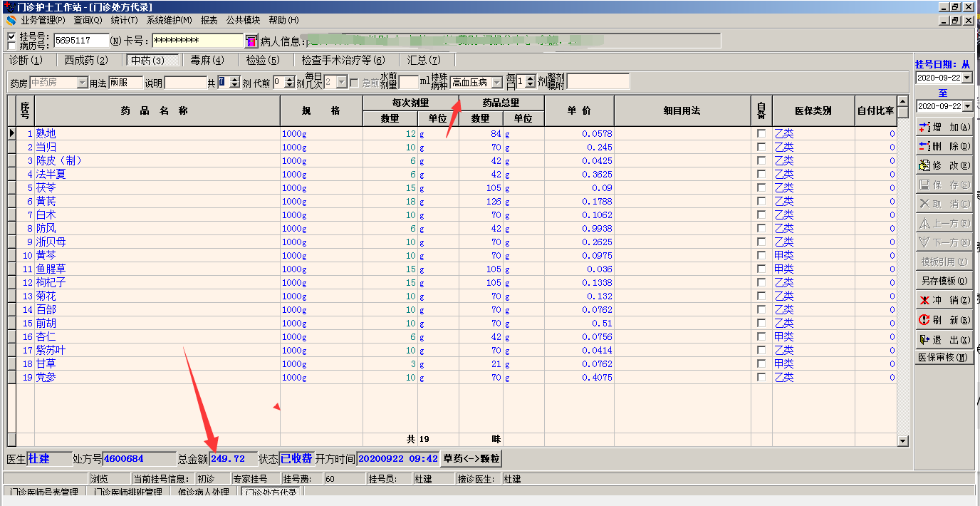This screenshot has height=506, width=980.
Task: Open the 业务管理(P) menu
Action: (43, 20)
